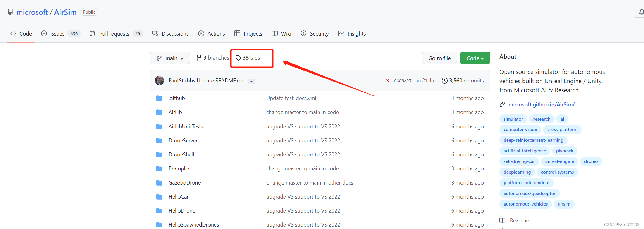Click the link icon beside website URL
644x229 pixels.
coord(502,105)
